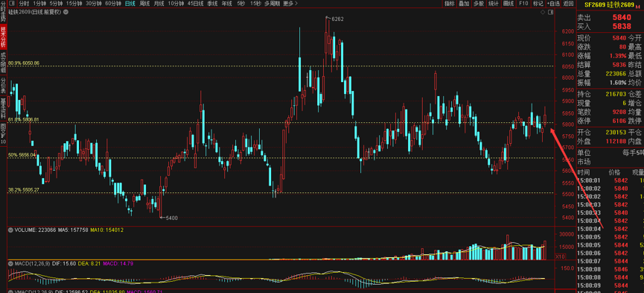
Task: Click the 80.9% 6050.86 Fibonacci label
Action: pos(24,63)
